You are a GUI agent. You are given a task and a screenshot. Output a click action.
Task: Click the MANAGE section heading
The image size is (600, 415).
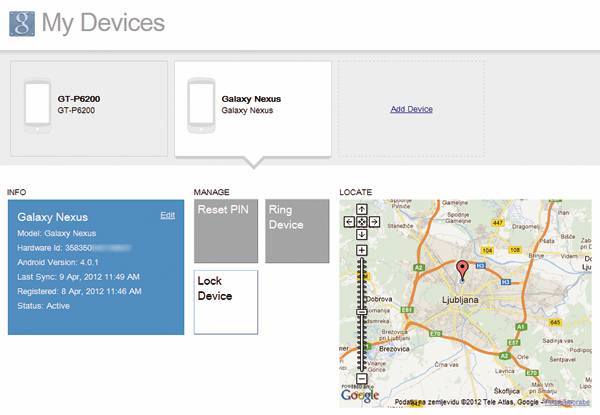click(x=212, y=192)
